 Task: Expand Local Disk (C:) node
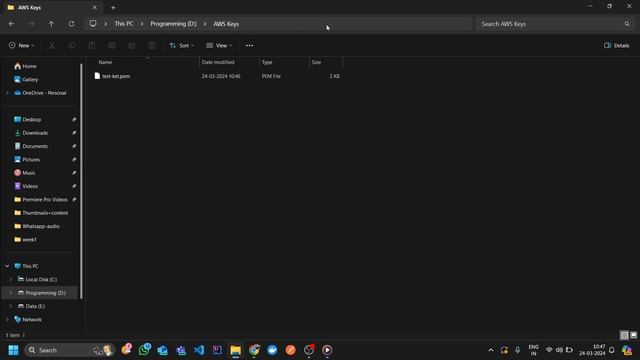point(11,280)
